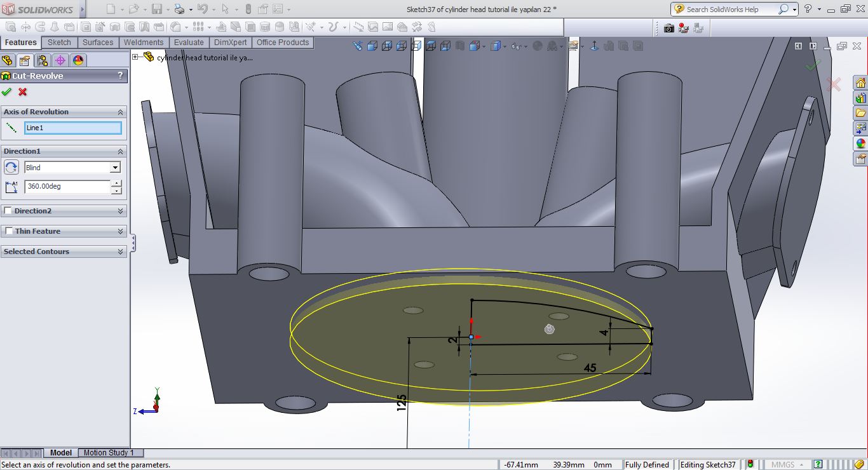Click the 125 dimension in the sketch
Screen dimensions: 868x470
point(402,402)
